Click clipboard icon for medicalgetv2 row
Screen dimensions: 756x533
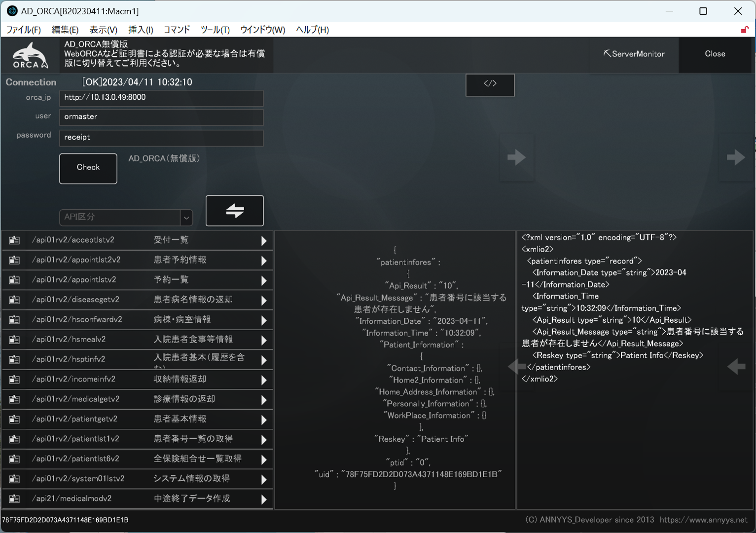click(14, 399)
